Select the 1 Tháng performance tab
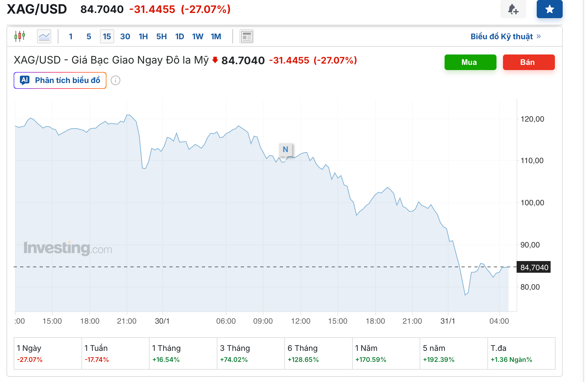 (x=183, y=353)
